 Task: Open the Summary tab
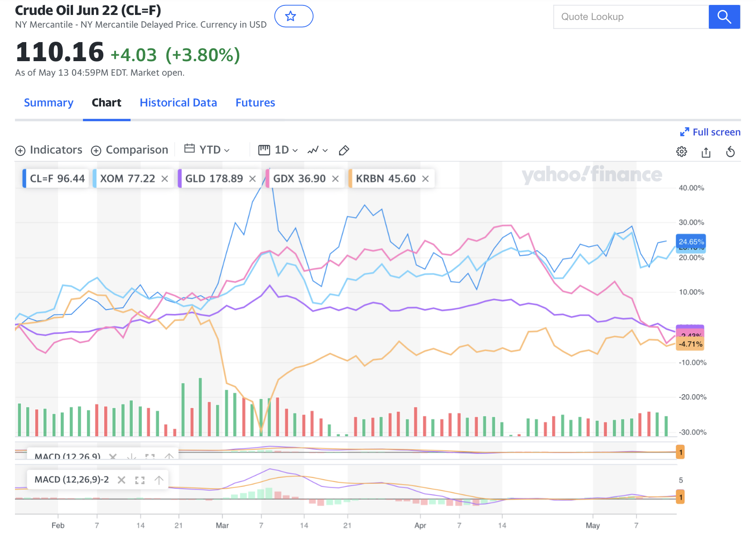point(48,103)
